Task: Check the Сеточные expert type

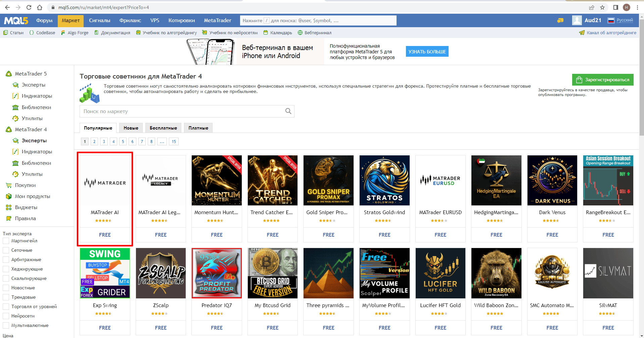Action: coord(6,250)
